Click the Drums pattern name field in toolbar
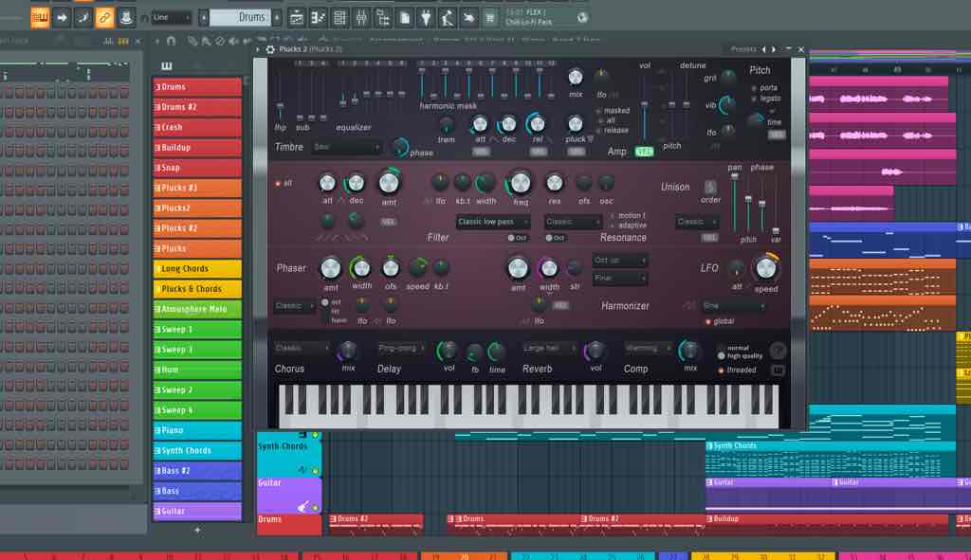Image resolution: width=971 pixels, height=560 pixels. (x=240, y=18)
